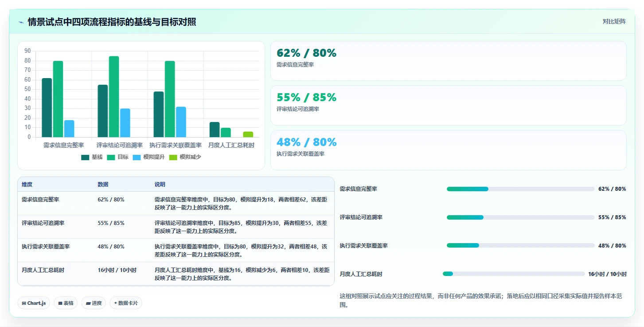Click the 说明 column header
Screen dimensions: 644x327
[x=160, y=184]
